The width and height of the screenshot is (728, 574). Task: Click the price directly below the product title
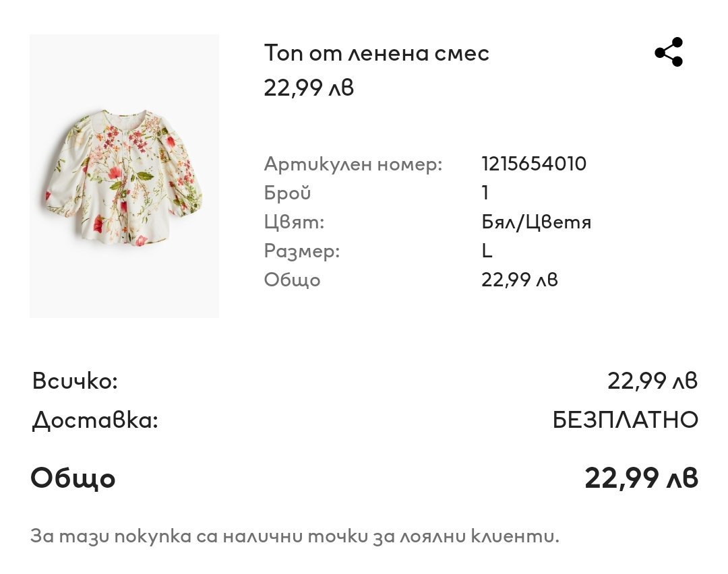(x=309, y=88)
